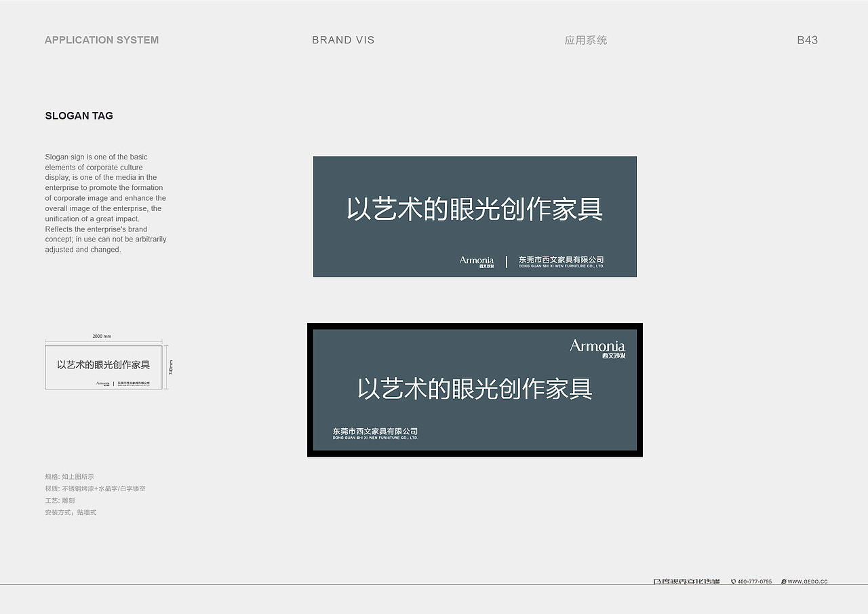Click the BRAND VIS header text
The height and width of the screenshot is (614, 868).
[343, 40]
